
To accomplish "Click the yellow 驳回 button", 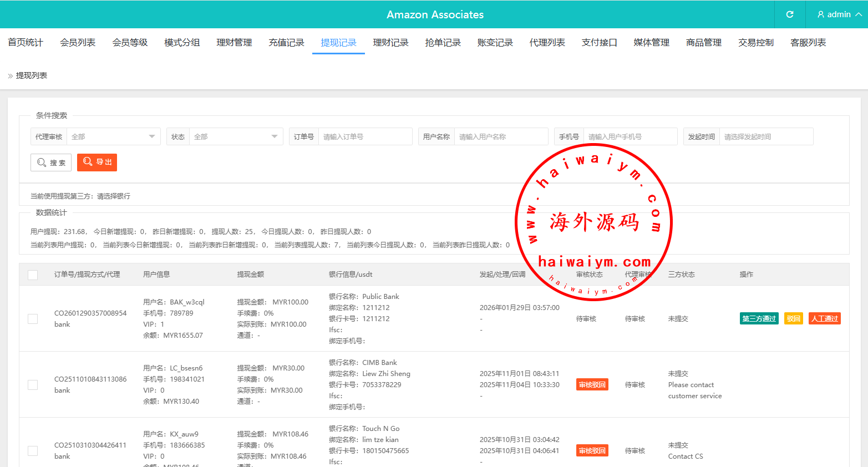I will tap(793, 319).
